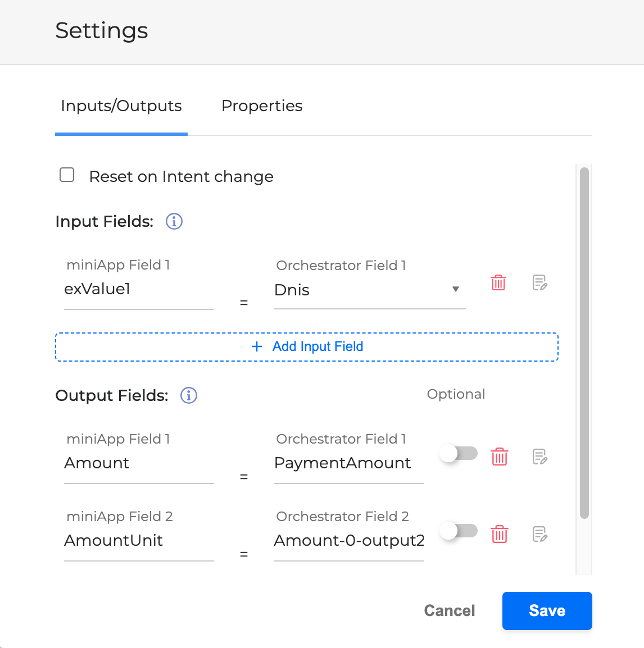Open the Orchestrator Field 1 Dnis selector
Image resolution: width=644 pixels, height=648 pixels.
point(360,290)
